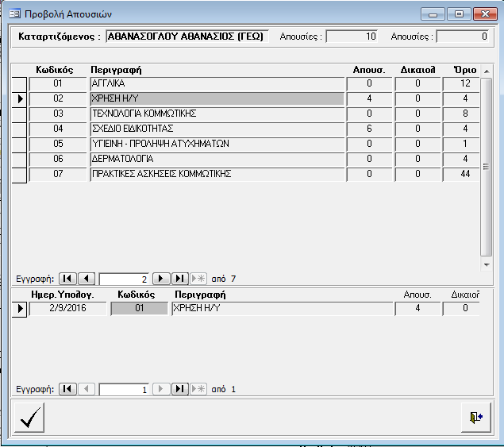Select row selector for ΔΕΡΜΑΤΟΛΟΓΙΑ record
This screenshot has width=504, height=447.
(x=20, y=159)
